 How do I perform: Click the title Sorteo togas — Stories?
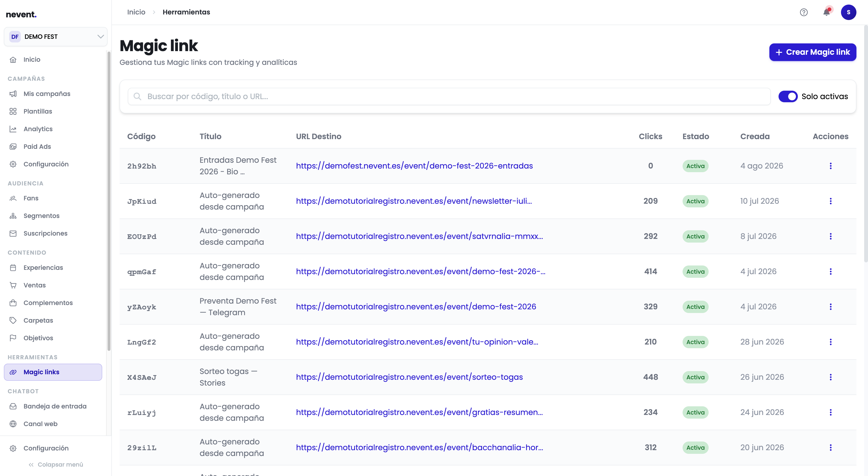(228, 377)
